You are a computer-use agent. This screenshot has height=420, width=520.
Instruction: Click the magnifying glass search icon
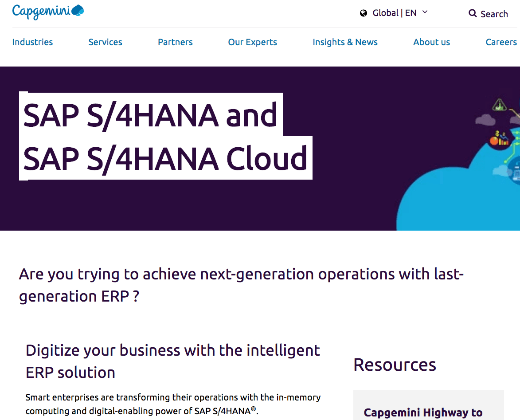pos(473,13)
